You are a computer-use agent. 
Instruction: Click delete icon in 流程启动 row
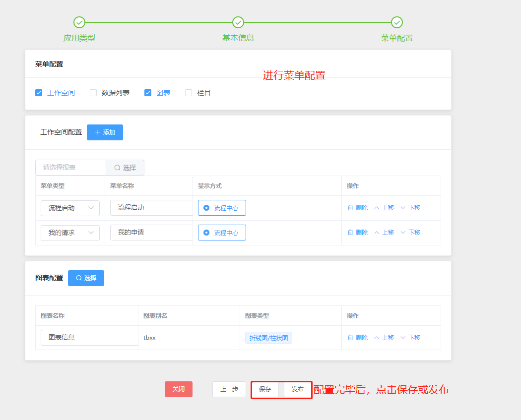[x=350, y=208]
